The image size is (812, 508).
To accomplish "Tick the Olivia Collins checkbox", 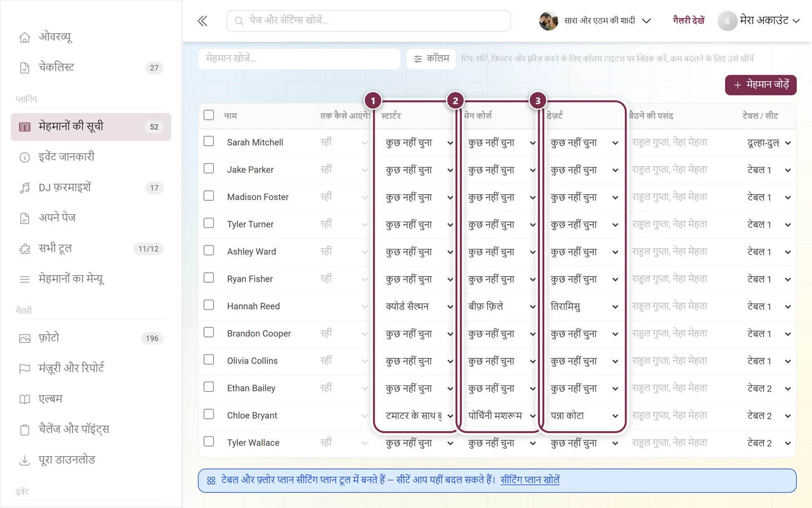I will pyautogui.click(x=209, y=360).
